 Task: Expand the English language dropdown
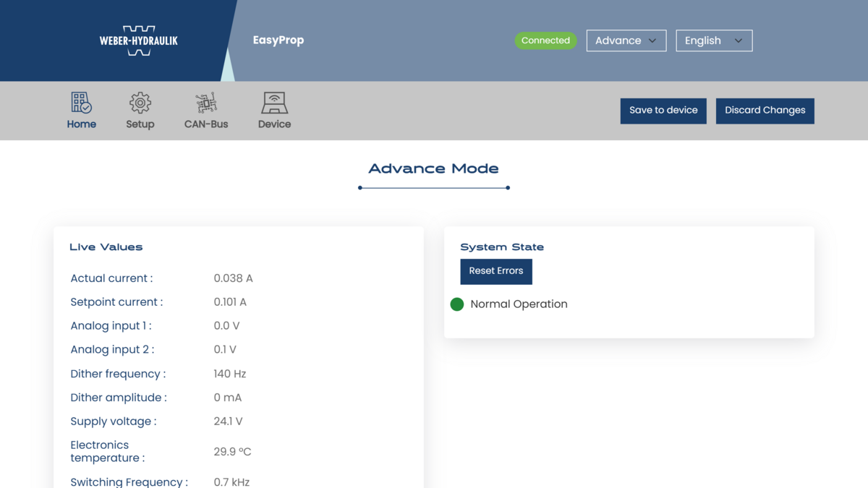tap(714, 40)
